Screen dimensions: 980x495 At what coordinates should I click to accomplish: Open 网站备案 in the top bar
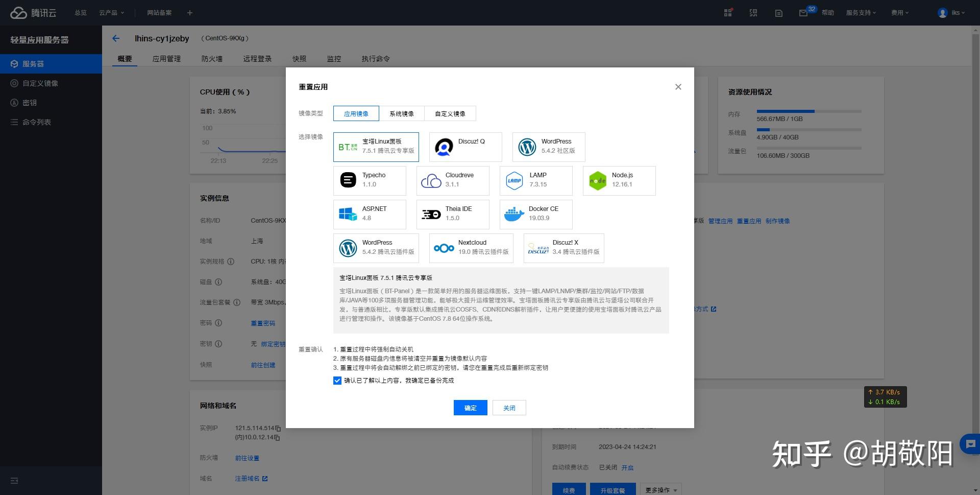pyautogui.click(x=159, y=13)
